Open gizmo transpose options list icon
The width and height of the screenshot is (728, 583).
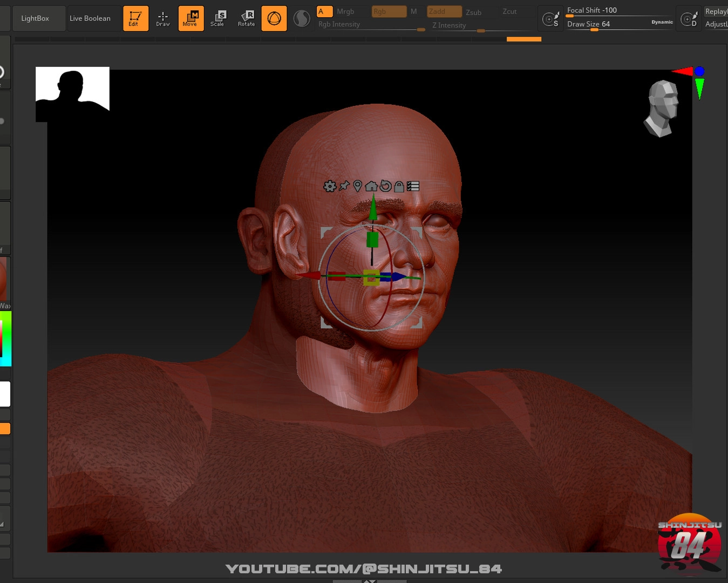(413, 186)
